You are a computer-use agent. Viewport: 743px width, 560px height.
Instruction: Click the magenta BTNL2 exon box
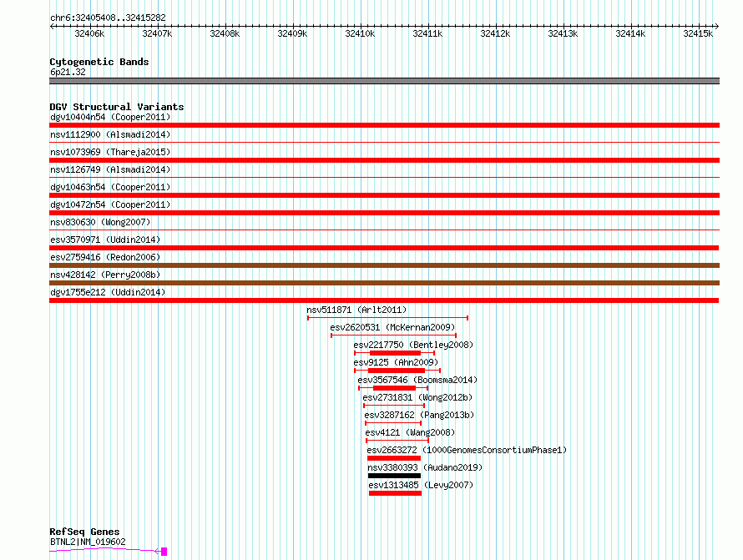coord(164,552)
